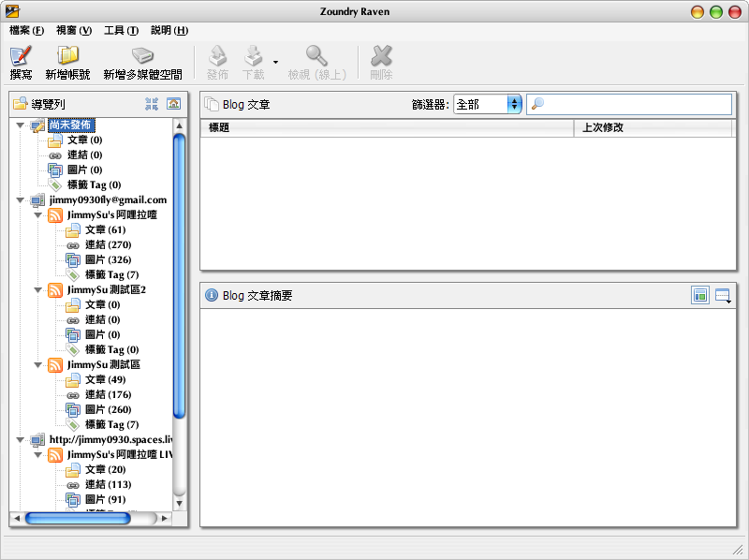Toggle the summary layout view icon
The width and height of the screenshot is (749, 560).
click(700, 295)
